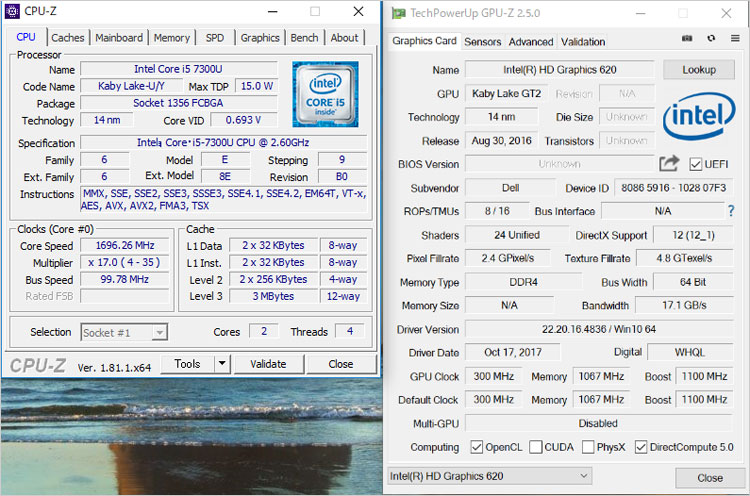
Task: Switch to the Graphics tab in CPU-Z
Action: (x=260, y=38)
